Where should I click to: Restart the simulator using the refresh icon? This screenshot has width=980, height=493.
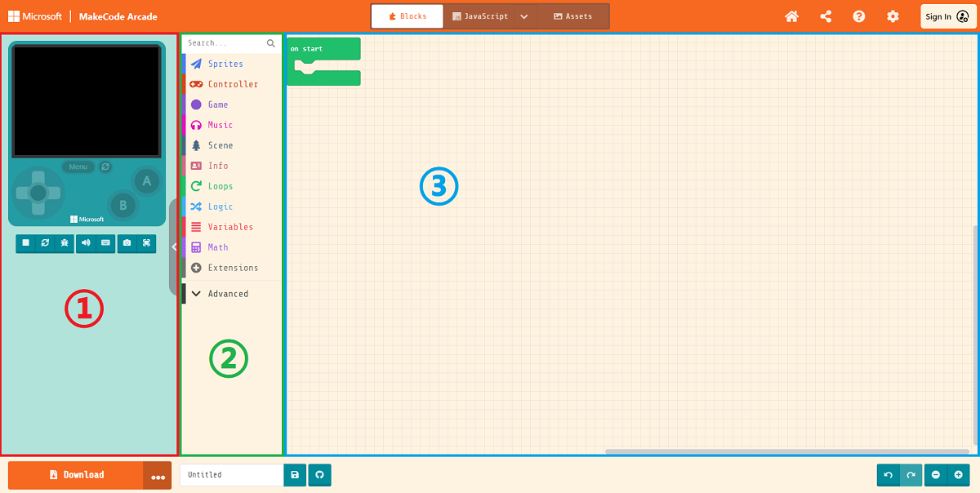[x=45, y=243]
